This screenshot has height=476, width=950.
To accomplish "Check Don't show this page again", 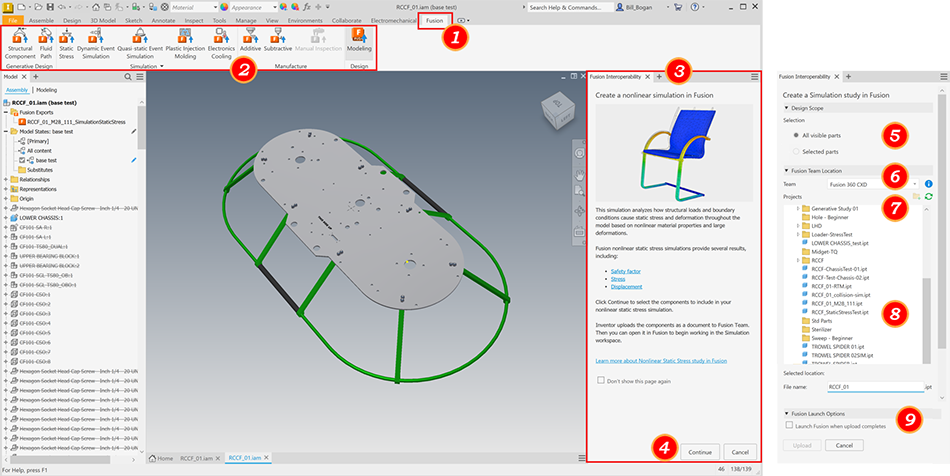I will 600,380.
